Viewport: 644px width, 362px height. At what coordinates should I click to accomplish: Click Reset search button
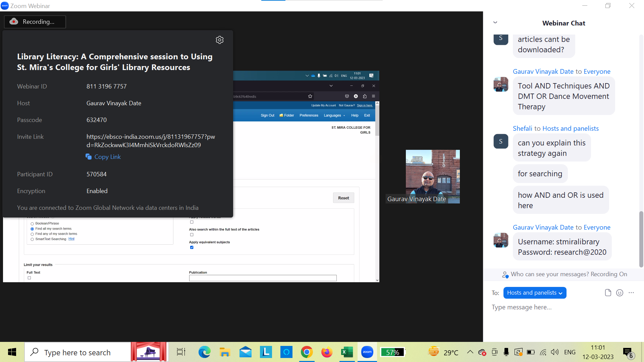point(343,198)
